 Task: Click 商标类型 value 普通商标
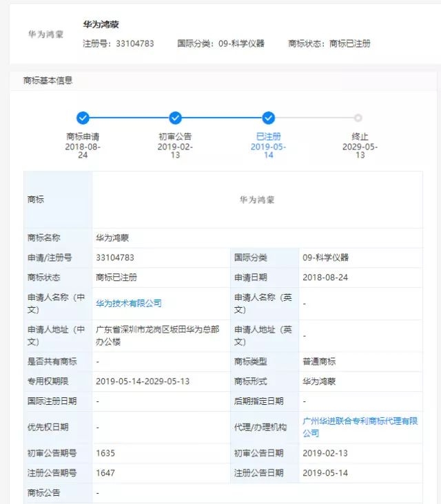click(319, 361)
